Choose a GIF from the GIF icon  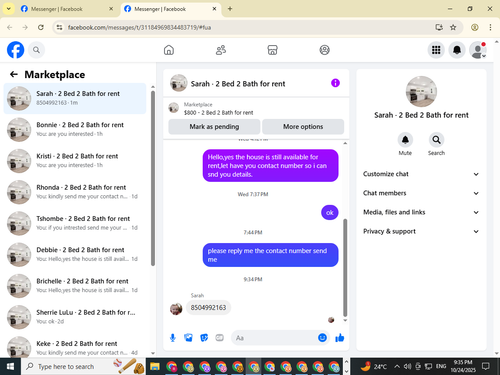tap(219, 338)
